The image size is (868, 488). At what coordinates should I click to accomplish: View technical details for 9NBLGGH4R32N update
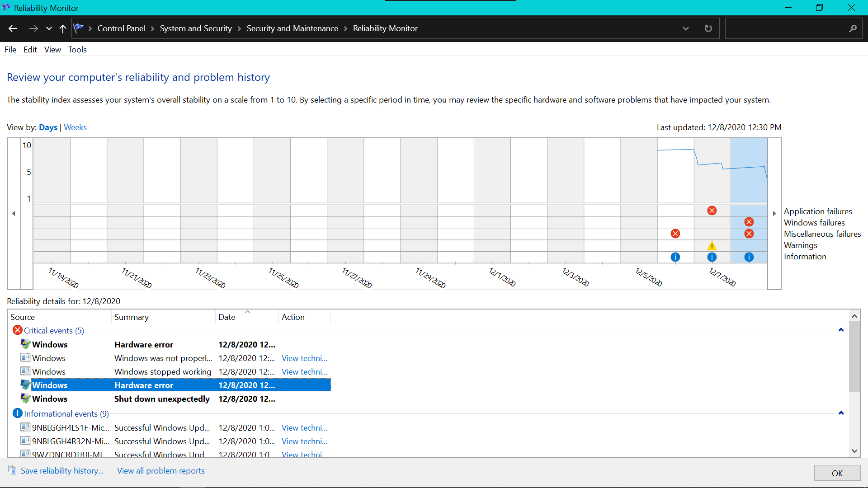(x=304, y=441)
